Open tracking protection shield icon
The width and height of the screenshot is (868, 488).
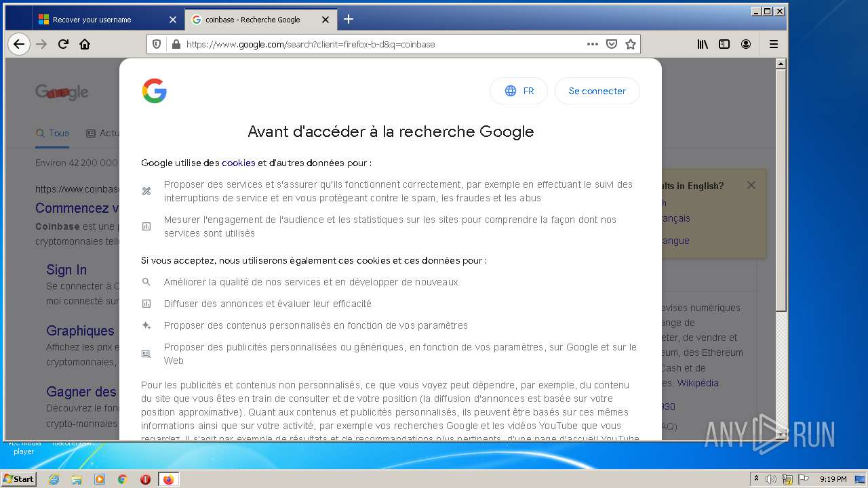157,44
